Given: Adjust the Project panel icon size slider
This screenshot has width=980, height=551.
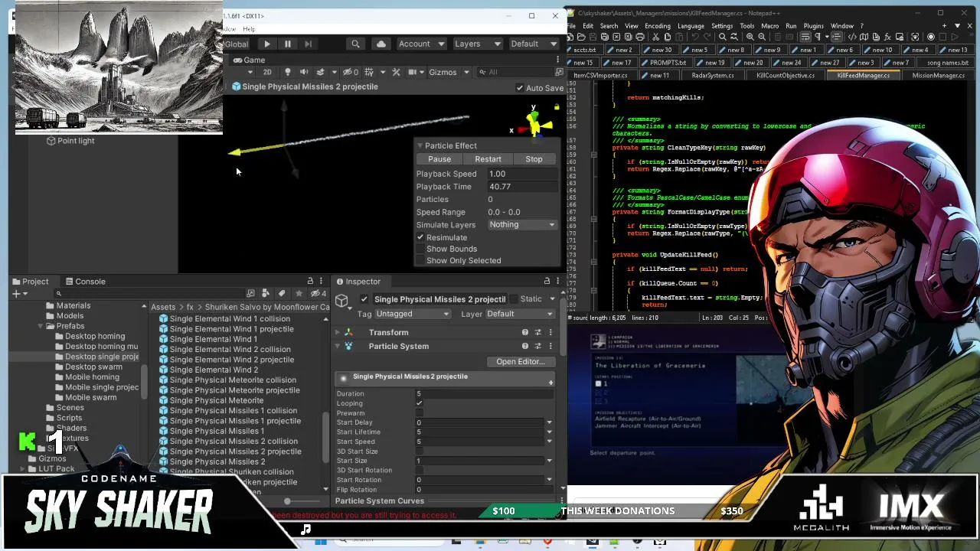Looking at the screenshot, I should 287,501.
